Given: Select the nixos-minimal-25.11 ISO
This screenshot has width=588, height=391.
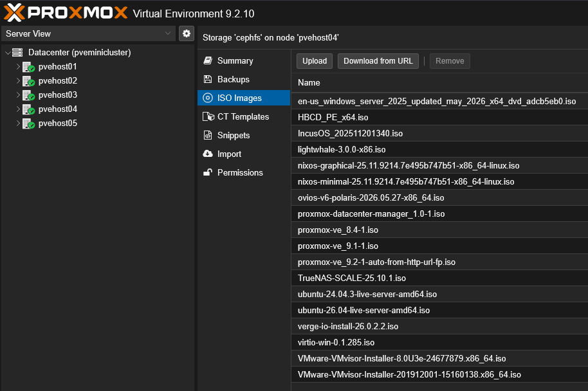Looking at the screenshot, I should click(439, 182).
